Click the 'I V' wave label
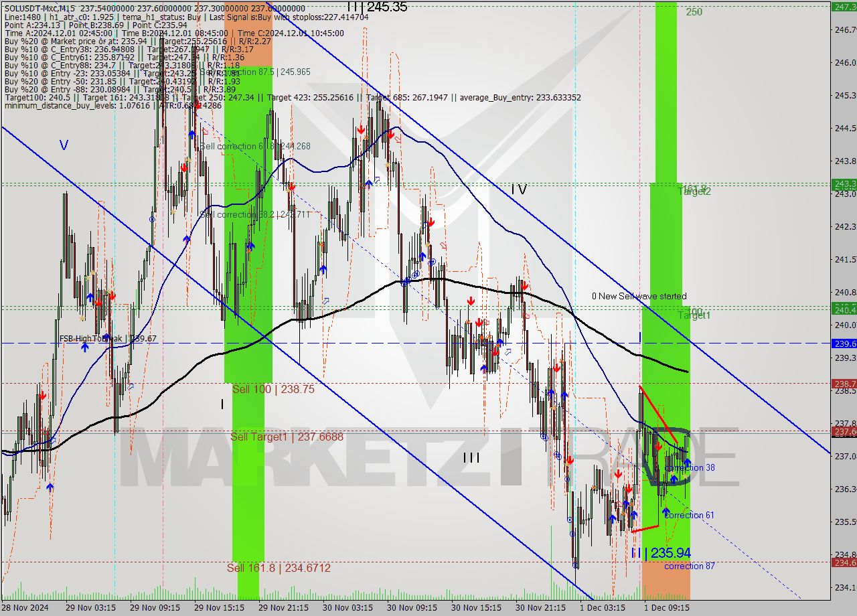 pos(518,189)
